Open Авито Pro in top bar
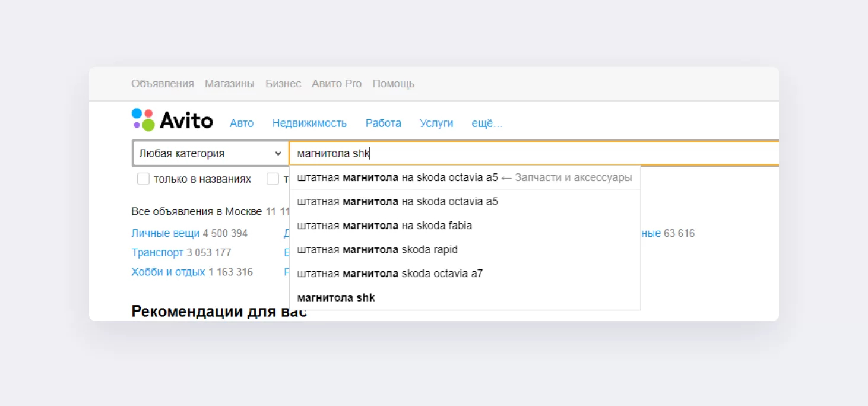 (x=337, y=84)
